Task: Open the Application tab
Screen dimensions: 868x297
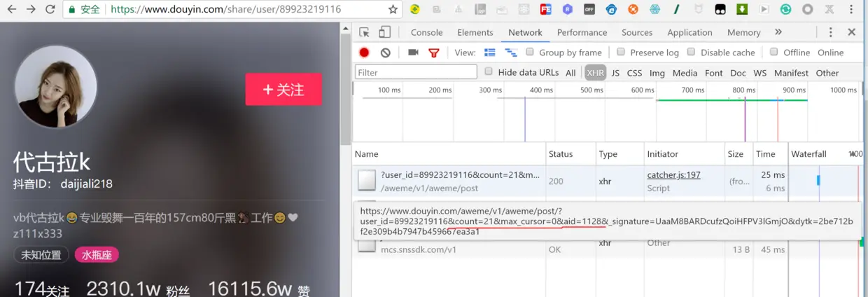Action: 689,32
